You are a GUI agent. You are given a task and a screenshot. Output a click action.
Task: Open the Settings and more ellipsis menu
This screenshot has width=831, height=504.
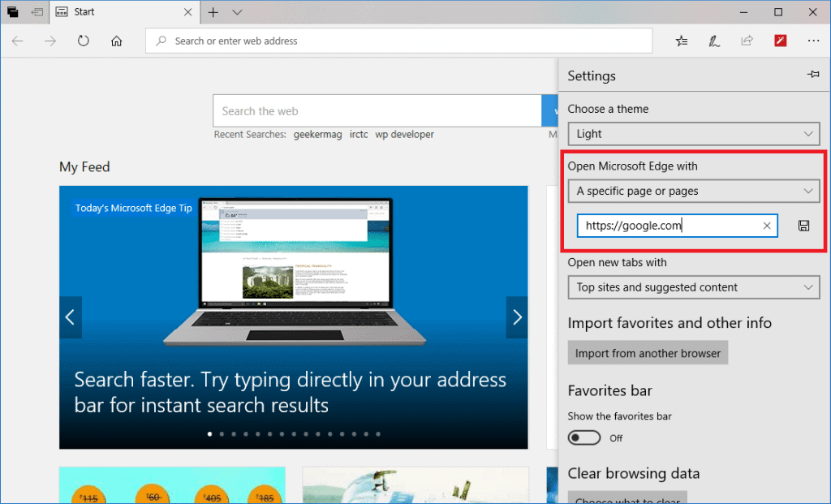click(813, 41)
